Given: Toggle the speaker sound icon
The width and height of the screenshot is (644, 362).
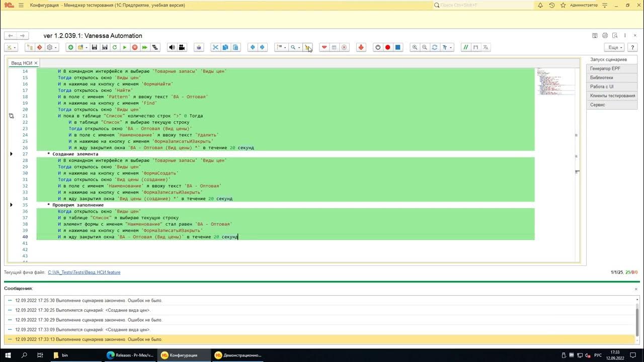Looking at the screenshot, I should (172, 47).
